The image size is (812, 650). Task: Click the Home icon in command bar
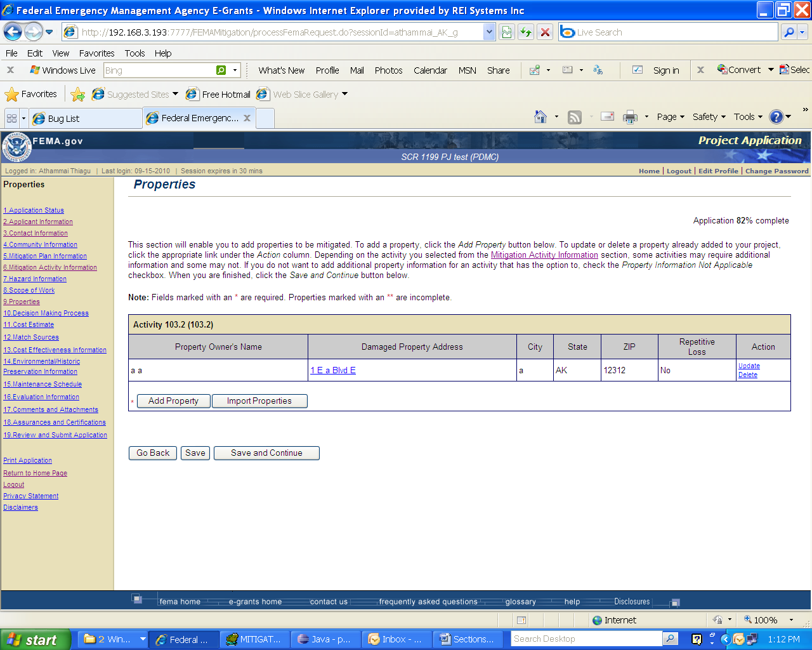[540, 117]
